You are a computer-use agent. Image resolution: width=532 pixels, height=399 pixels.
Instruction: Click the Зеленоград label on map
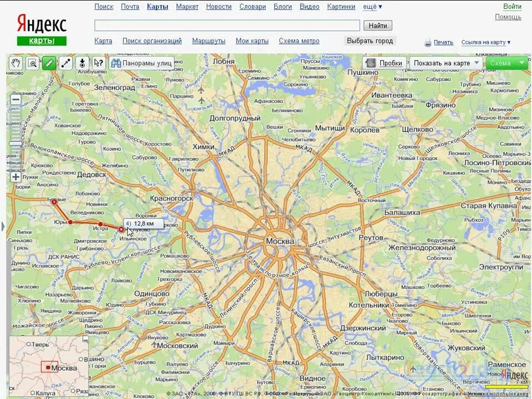(115, 87)
